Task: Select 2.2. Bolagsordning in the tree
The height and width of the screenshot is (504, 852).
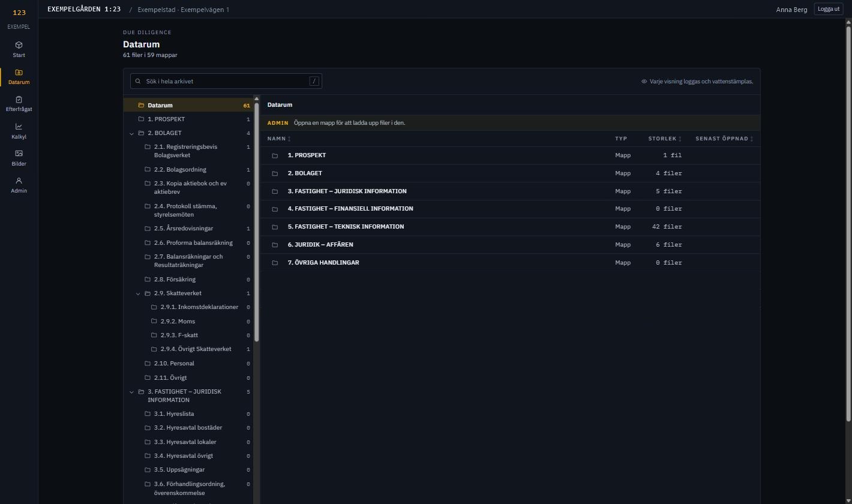Action: point(188,170)
